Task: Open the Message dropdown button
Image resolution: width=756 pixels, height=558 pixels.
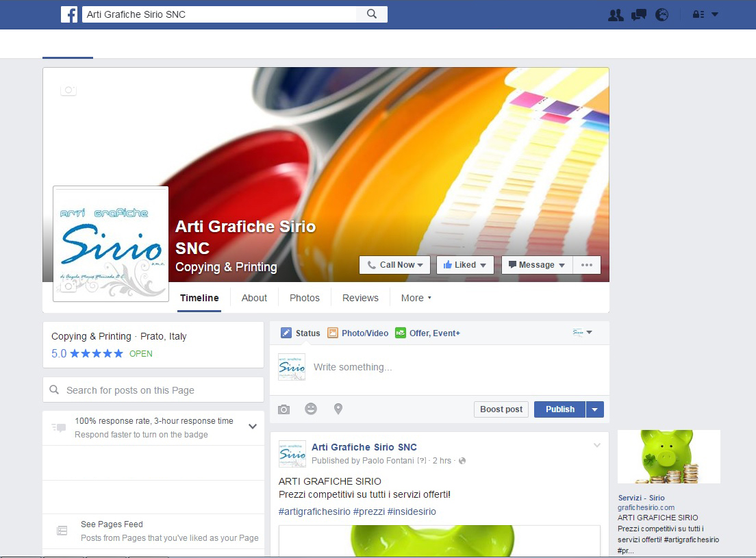Action: 536,265
